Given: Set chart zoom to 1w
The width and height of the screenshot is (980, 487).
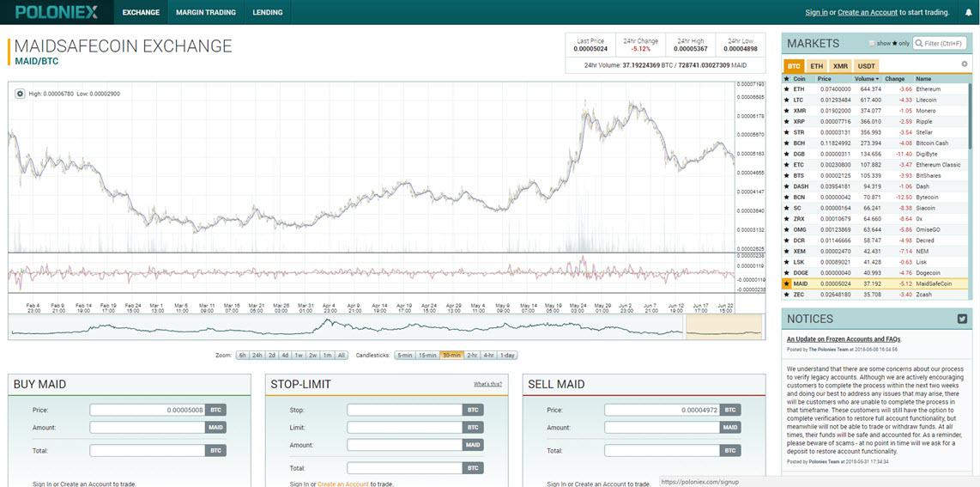Looking at the screenshot, I should 299,355.
